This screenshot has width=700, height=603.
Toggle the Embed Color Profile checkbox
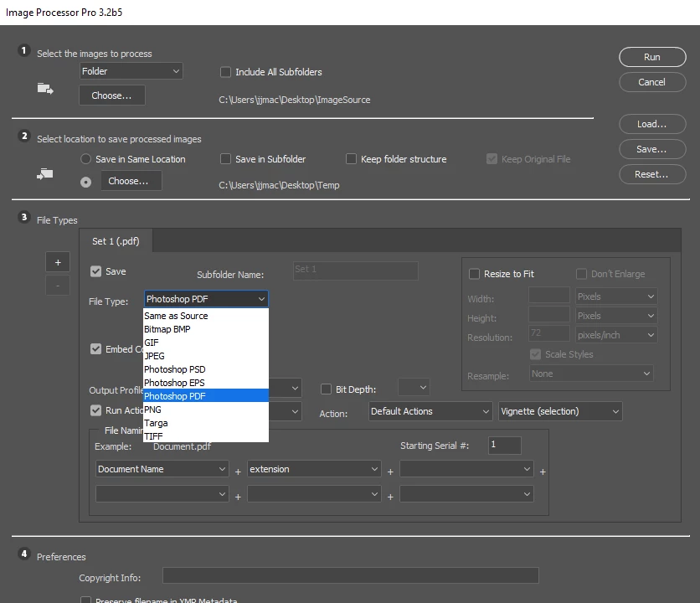(95, 349)
